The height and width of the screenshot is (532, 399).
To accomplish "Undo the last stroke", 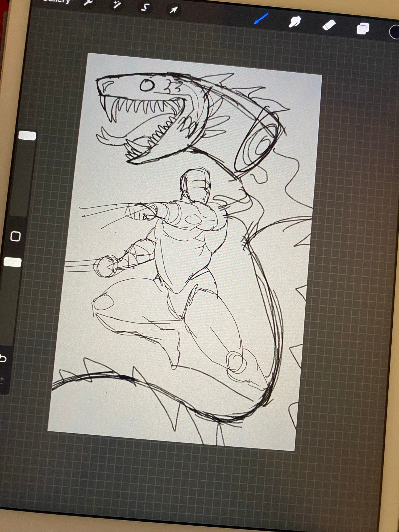I will (x=3, y=359).
